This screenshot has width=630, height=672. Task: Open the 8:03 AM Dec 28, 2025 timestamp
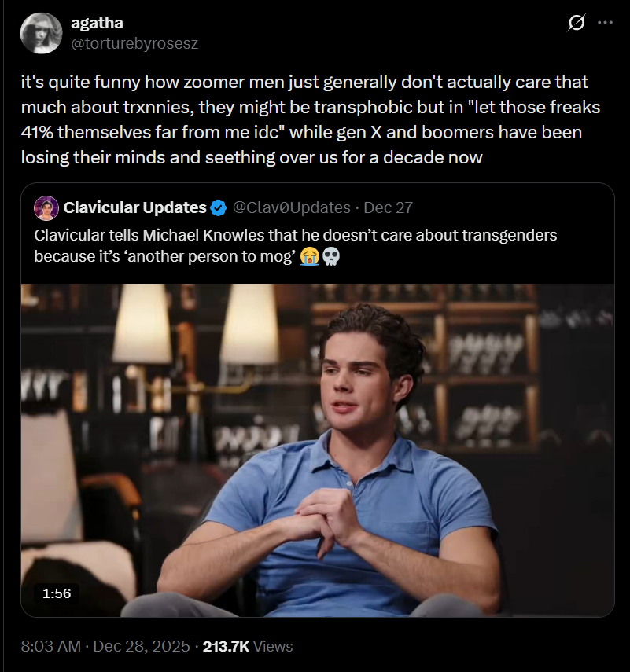coord(105,646)
